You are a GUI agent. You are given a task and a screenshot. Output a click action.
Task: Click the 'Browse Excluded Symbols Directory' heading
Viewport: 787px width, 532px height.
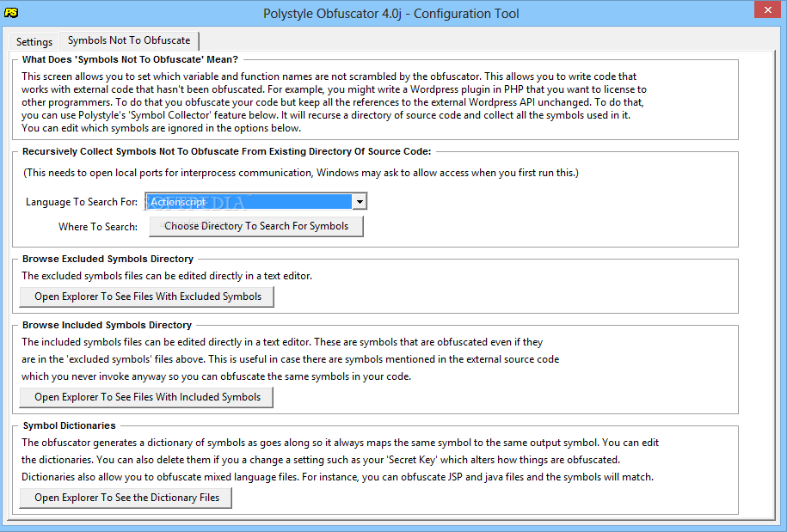(x=108, y=259)
